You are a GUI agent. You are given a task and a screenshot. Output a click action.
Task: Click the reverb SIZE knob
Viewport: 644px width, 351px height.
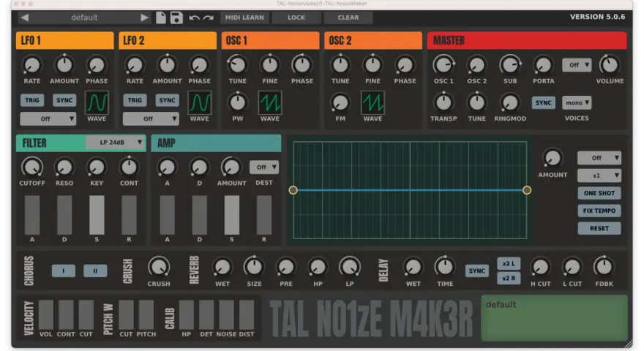(x=254, y=267)
